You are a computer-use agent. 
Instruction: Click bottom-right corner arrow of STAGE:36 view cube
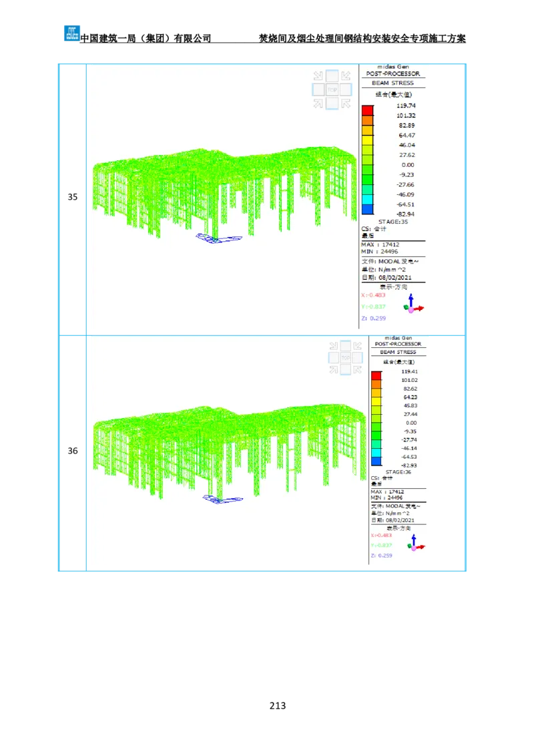tap(358, 371)
